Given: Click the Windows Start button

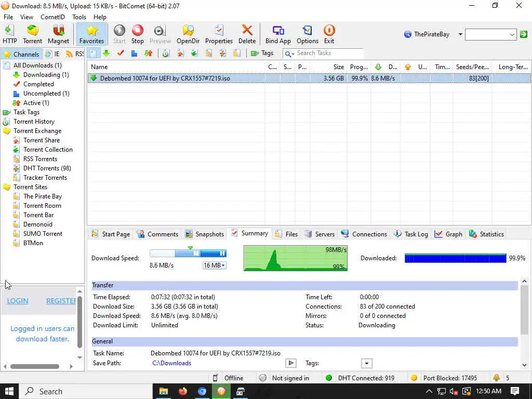Looking at the screenshot, I should coord(9,391).
